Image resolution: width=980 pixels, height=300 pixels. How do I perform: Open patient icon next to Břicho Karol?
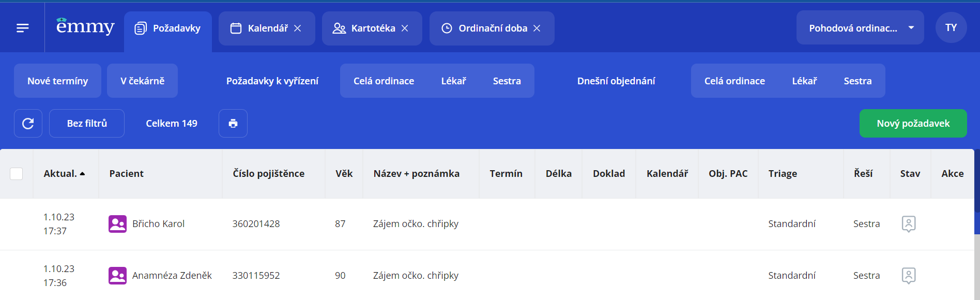pos(117,224)
